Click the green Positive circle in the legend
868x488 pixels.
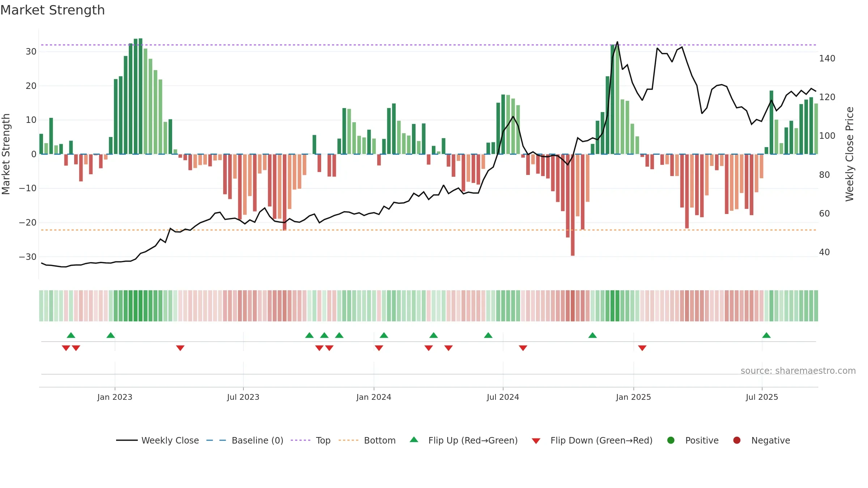[x=671, y=440]
